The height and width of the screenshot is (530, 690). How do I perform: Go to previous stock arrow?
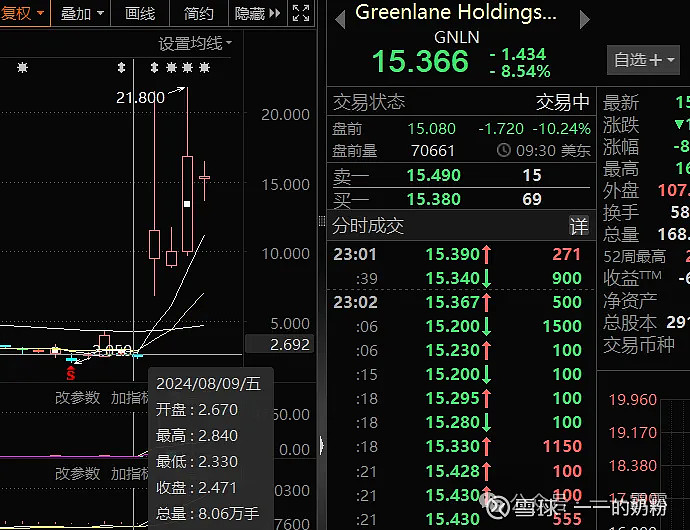click(340, 20)
